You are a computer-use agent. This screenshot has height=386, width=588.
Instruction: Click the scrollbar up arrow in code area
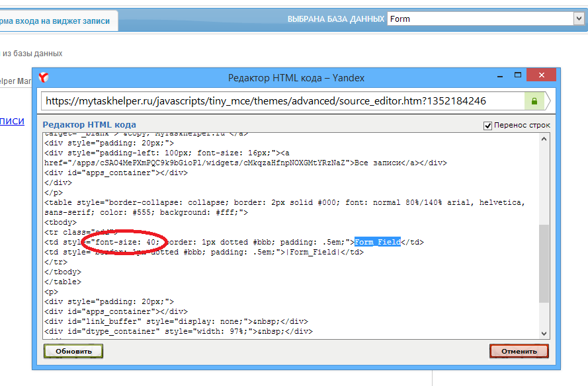[x=544, y=139]
